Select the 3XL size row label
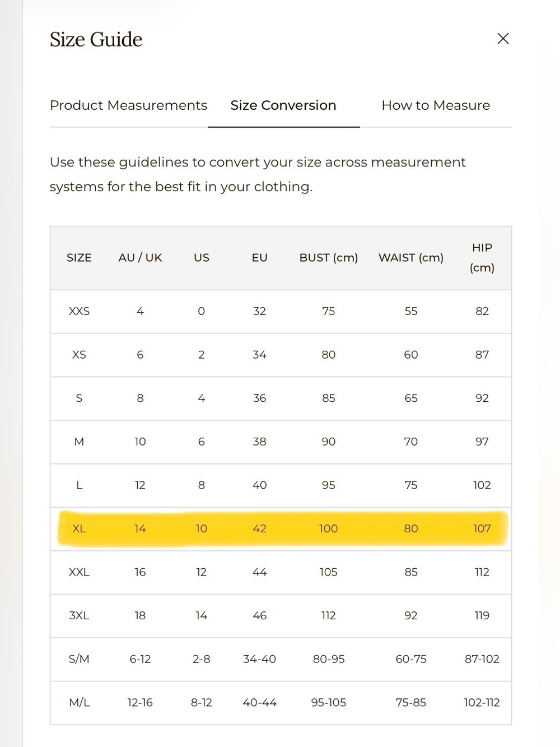560x747 pixels. pyautogui.click(x=79, y=615)
